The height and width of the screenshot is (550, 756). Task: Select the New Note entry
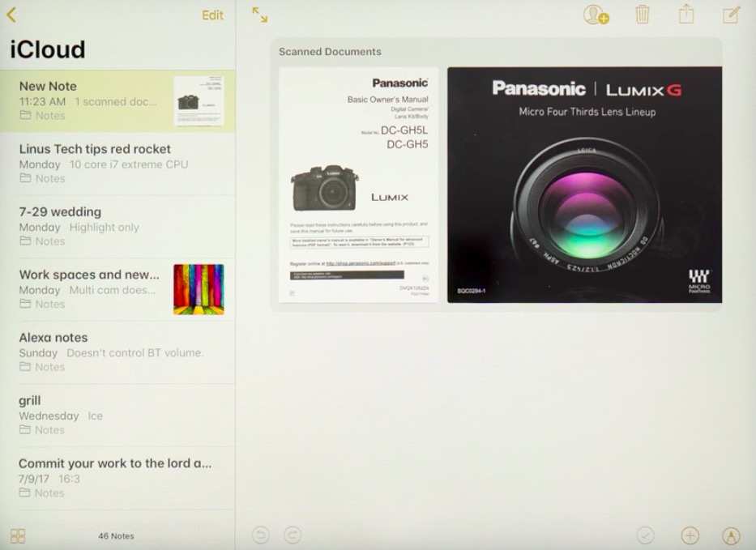tap(117, 101)
